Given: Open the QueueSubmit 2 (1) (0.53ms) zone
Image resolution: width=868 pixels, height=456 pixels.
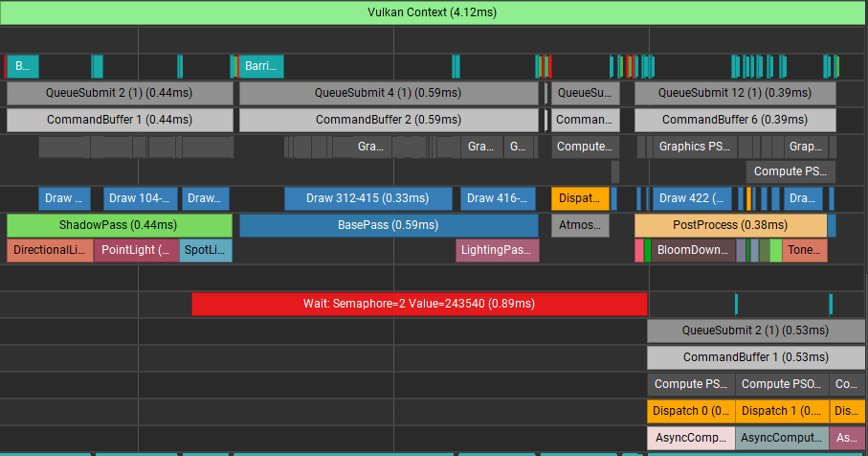Looking at the screenshot, I should (x=756, y=331).
